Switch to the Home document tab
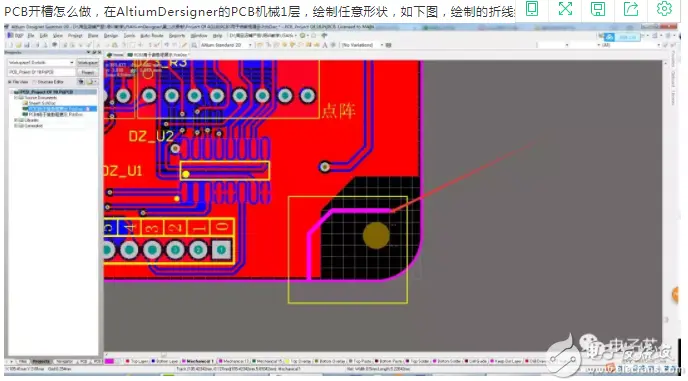Image resolution: width=688 pixels, height=381 pixels. tap(116, 55)
